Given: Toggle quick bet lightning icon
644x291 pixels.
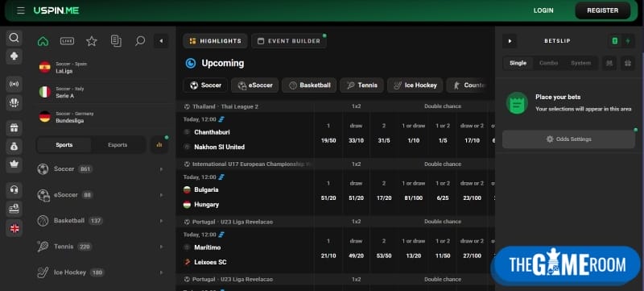Looking at the screenshot, I should [628, 40].
